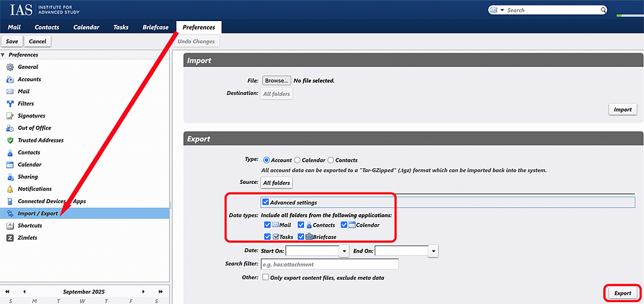Click the Export button
This screenshot has height=304, width=644.
tap(623, 293)
